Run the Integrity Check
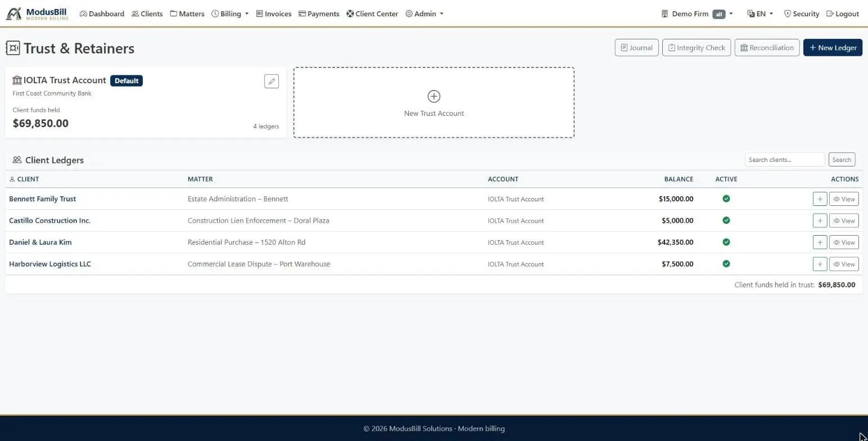Viewport: 868px width, 441px height. point(697,48)
